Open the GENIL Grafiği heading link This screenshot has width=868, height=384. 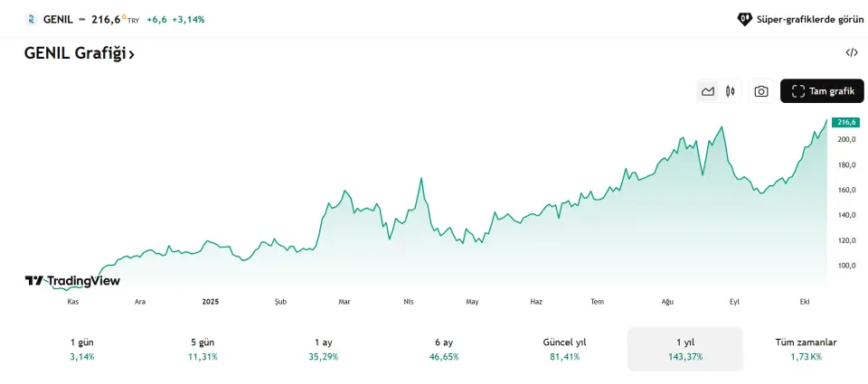point(80,53)
